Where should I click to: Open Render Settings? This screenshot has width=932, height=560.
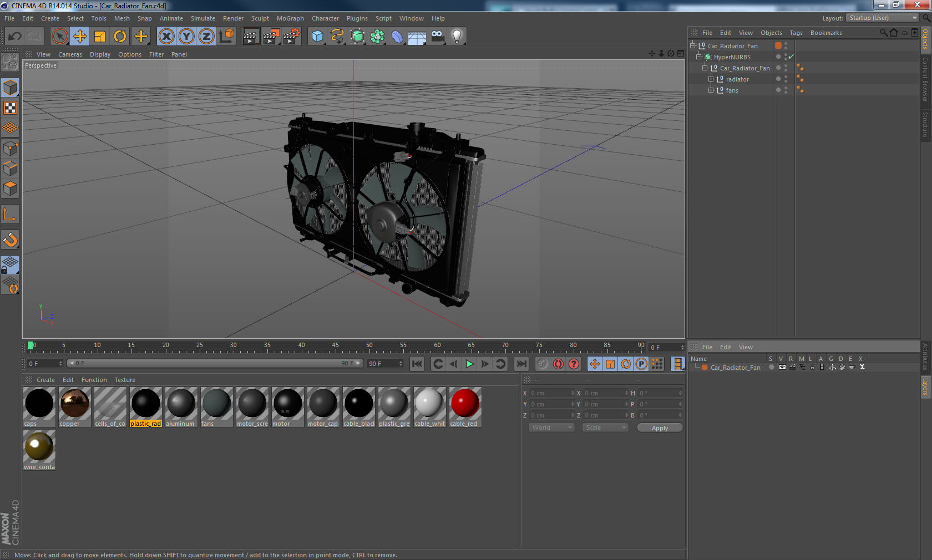[x=292, y=37]
